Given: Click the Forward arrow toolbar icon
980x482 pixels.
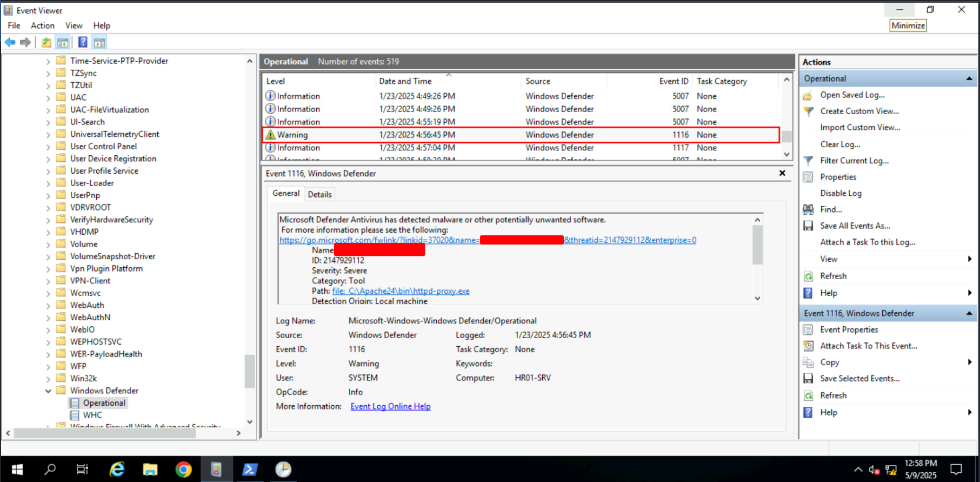Looking at the screenshot, I should [25, 42].
